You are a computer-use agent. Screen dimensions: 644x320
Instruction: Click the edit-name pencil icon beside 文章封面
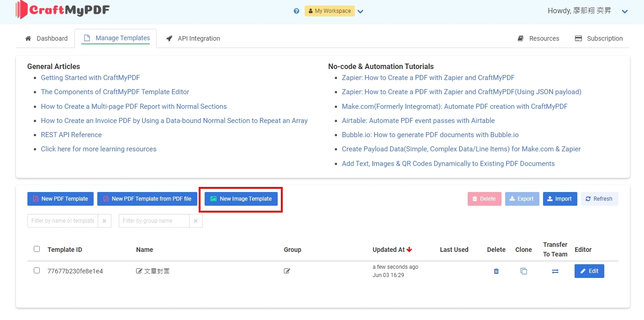(x=139, y=271)
